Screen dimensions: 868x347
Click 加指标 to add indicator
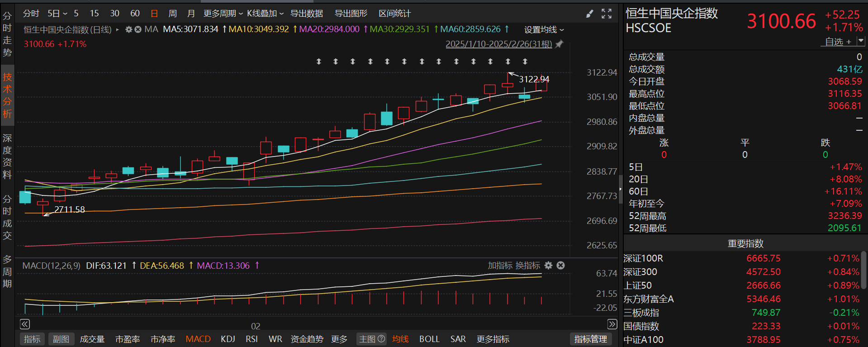(x=500, y=266)
